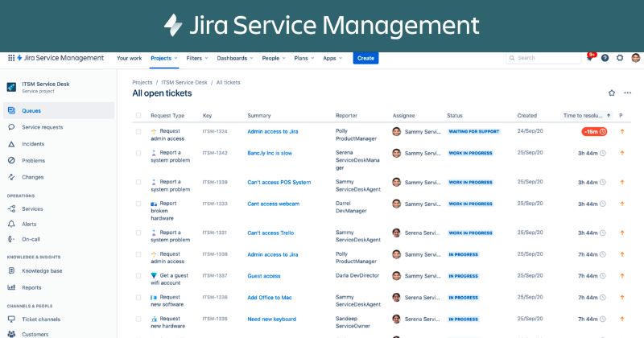Viewport: 644px width, 338px height.
Task: Click the priority arrow for ITSM-1324
Action: (622, 131)
